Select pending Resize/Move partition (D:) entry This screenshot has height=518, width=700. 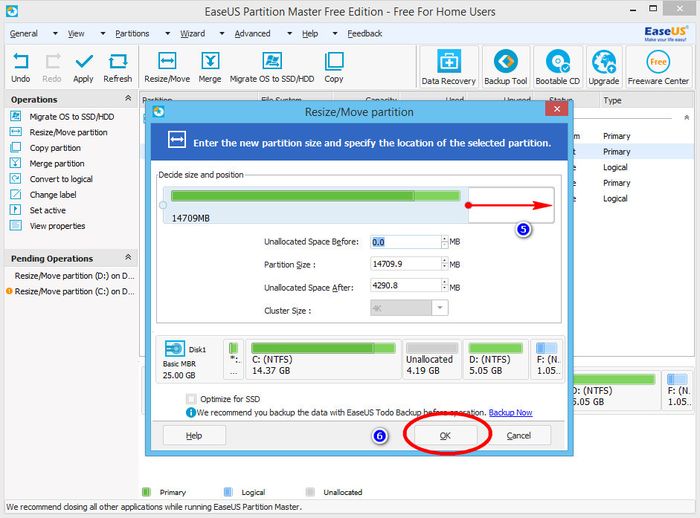point(74,276)
